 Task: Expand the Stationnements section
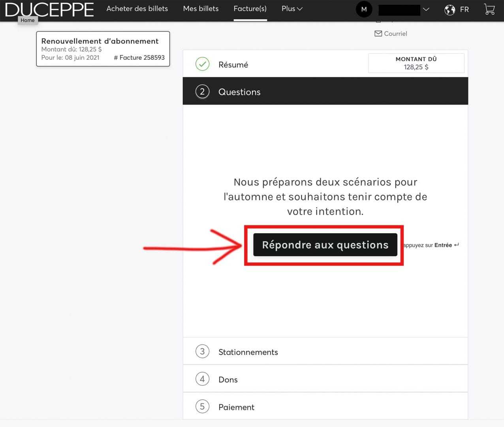(248, 352)
